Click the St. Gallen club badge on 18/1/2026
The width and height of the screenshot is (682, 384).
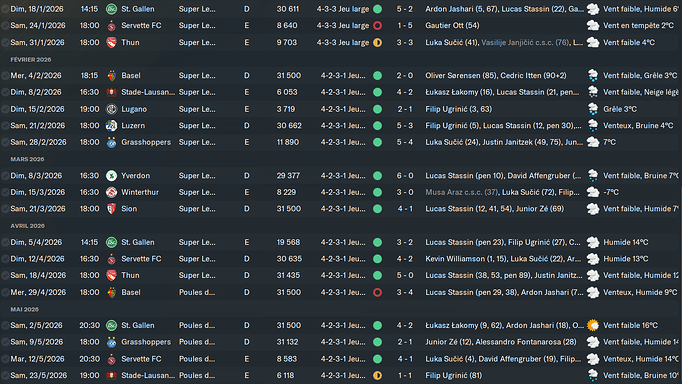111,9
